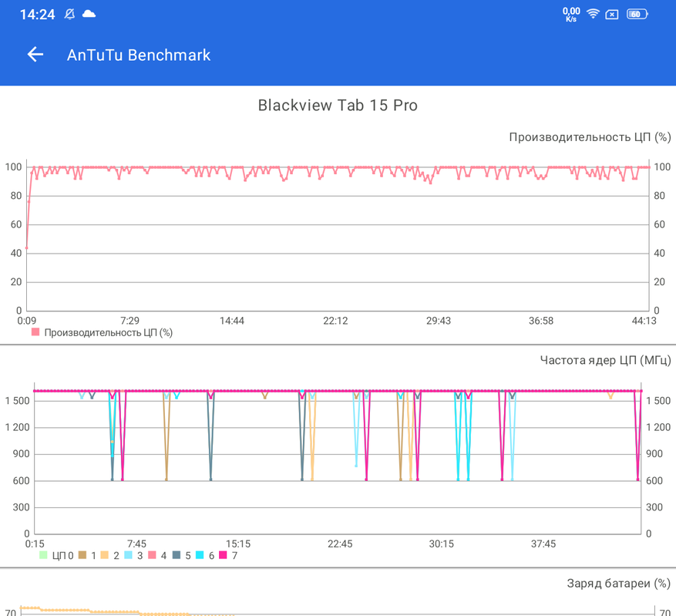Tap the ЦП 0 legend swatch

pos(43,555)
